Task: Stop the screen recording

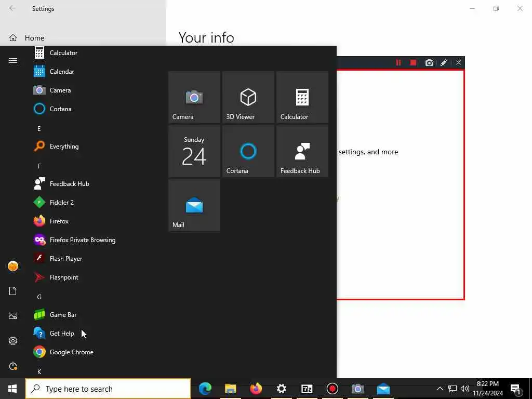Action: [413, 63]
